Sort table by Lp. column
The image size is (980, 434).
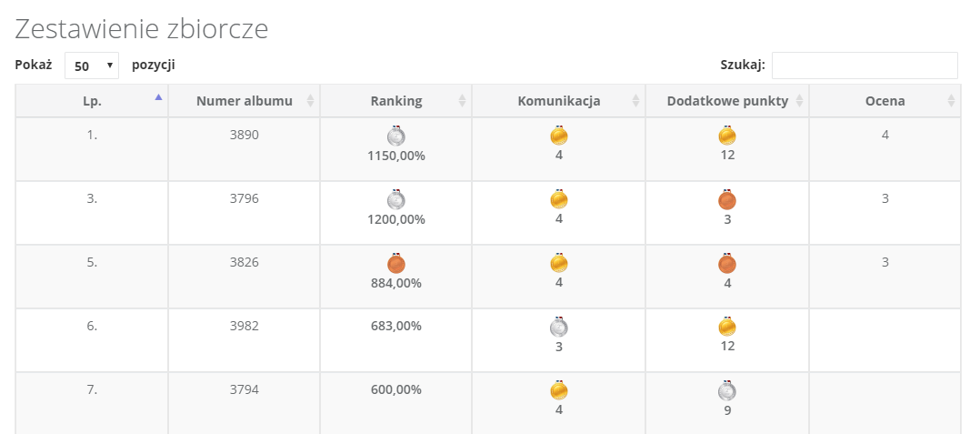coord(92,101)
